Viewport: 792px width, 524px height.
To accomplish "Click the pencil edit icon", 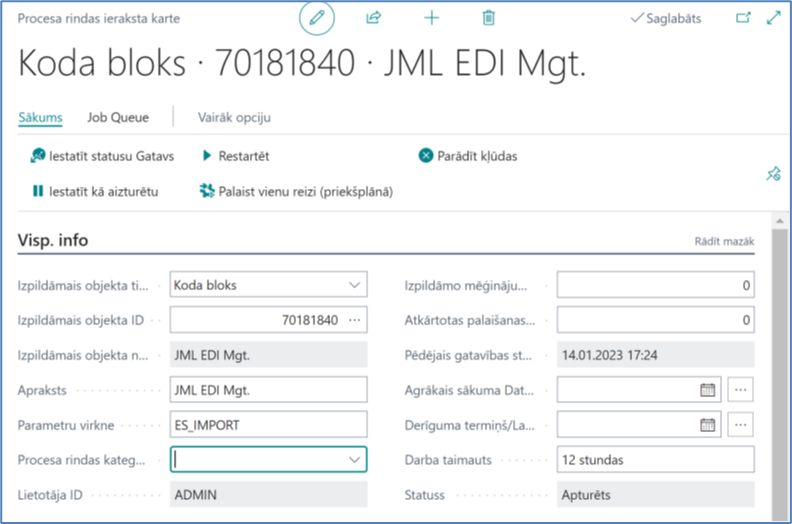I will coord(317,18).
